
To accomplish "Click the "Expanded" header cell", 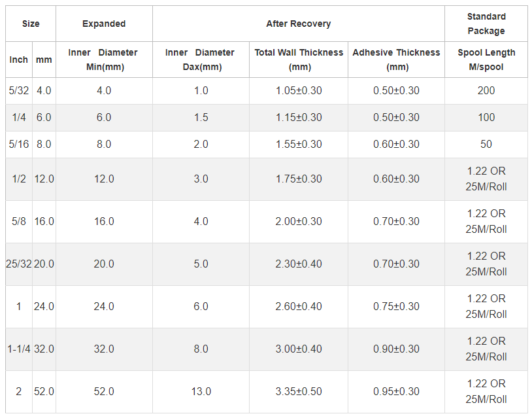I will coord(104,24).
